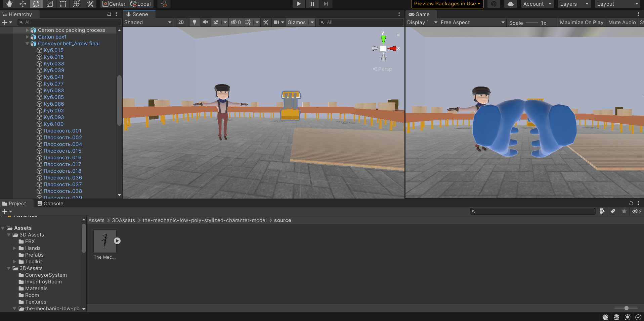The height and width of the screenshot is (321, 644).
Task: Open scene component tools icon
Action: 266,22
